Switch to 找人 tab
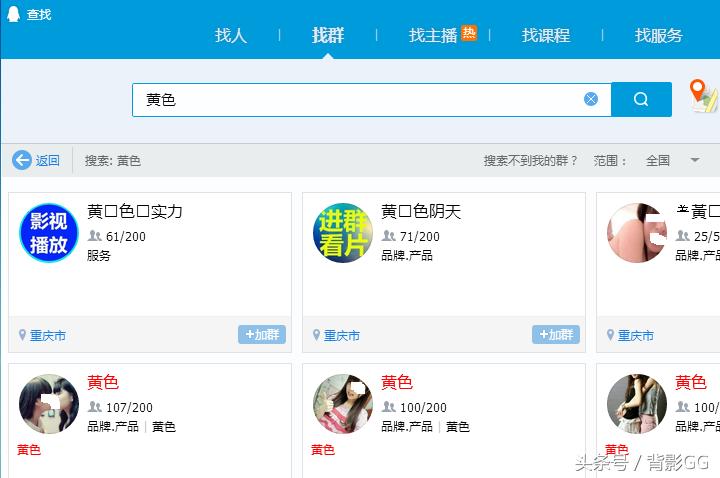The width and height of the screenshot is (720, 478). click(x=231, y=35)
